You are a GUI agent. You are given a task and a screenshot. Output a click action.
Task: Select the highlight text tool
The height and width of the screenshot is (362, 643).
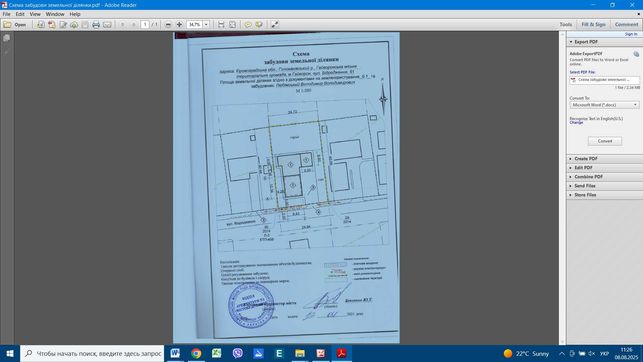click(259, 25)
